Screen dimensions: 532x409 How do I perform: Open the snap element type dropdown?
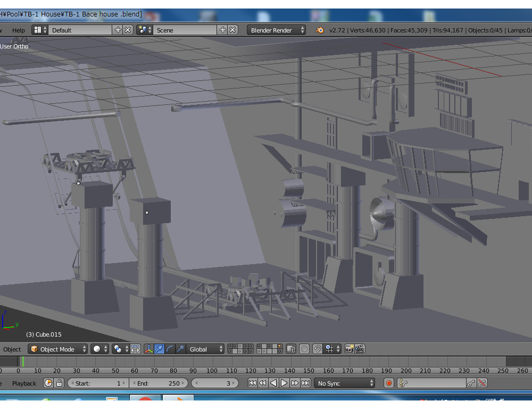click(332, 349)
